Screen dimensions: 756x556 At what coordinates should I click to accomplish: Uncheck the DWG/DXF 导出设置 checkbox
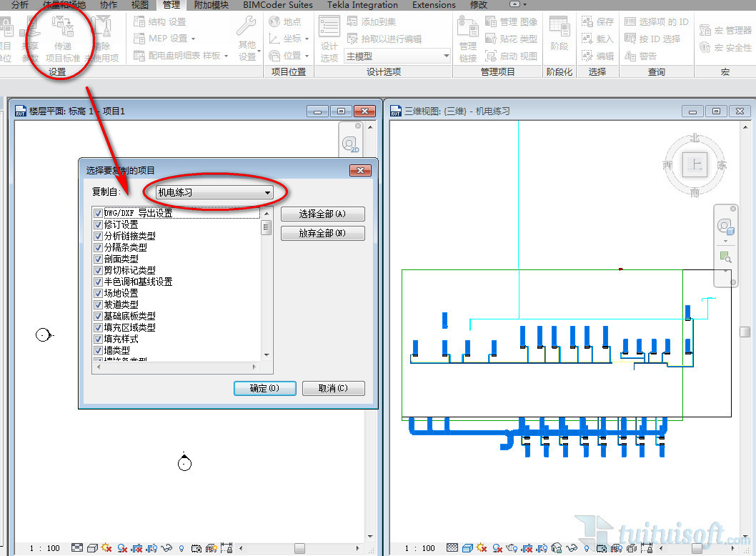pos(99,213)
